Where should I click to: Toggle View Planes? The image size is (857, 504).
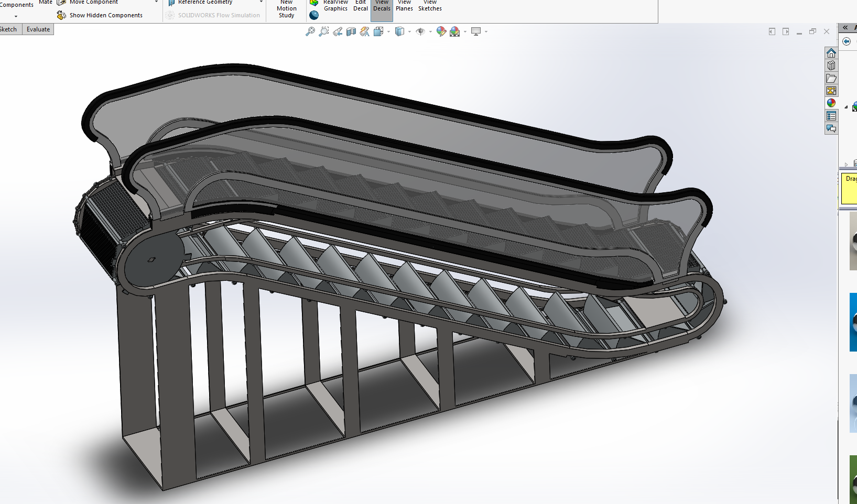point(404,6)
